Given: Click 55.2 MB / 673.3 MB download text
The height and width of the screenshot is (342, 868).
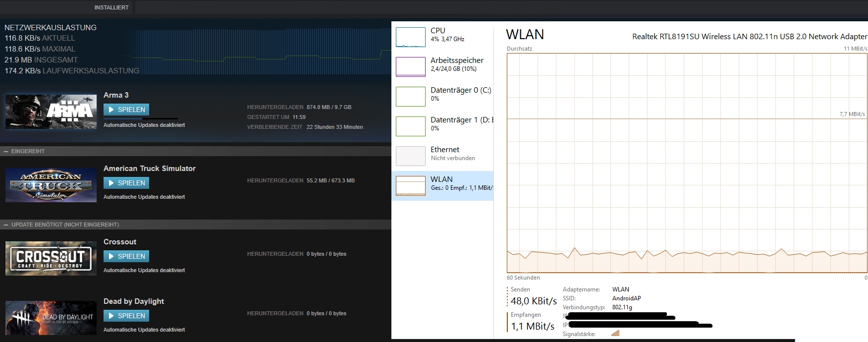Looking at the screenshot, I should pos(330,181).
